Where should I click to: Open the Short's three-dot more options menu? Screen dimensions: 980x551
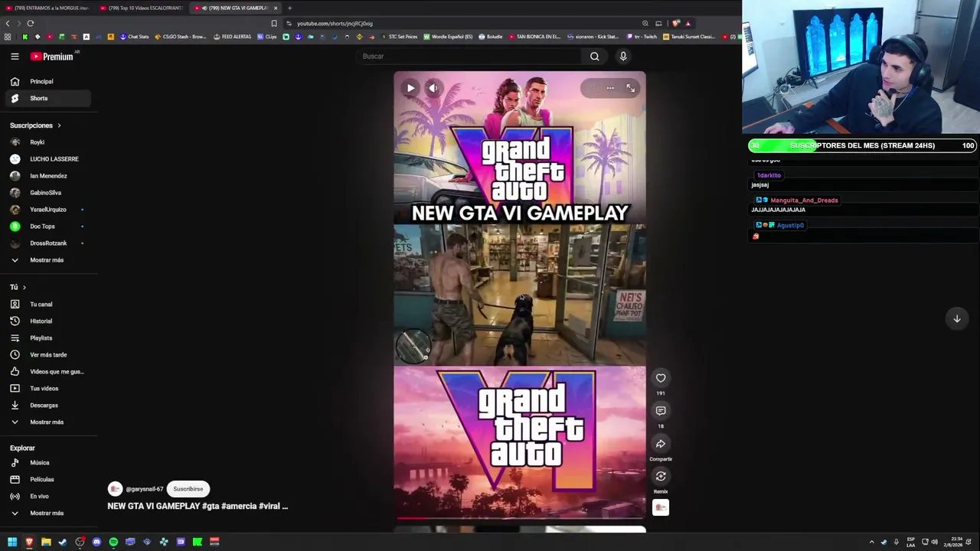(x=610, y=88)
